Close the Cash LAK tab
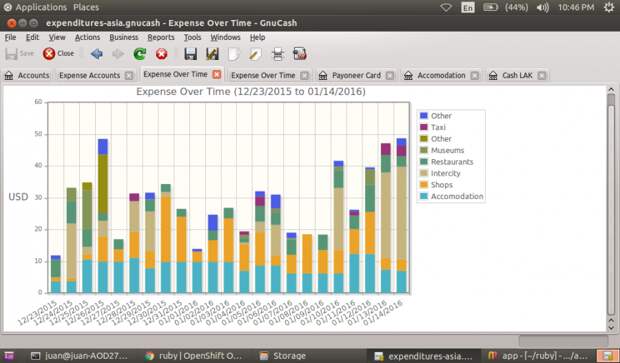The width and height of the screenshot is (620, 363). pos(542,76)
